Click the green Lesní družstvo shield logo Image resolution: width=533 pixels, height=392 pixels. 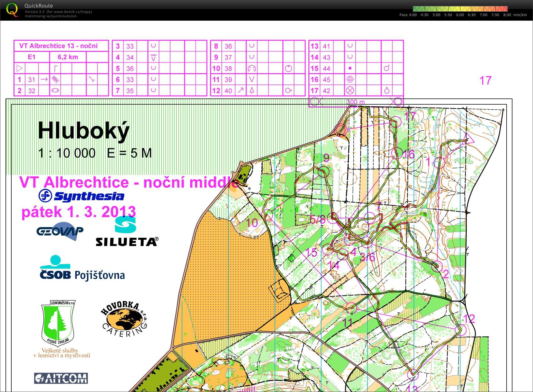[58, 323]
